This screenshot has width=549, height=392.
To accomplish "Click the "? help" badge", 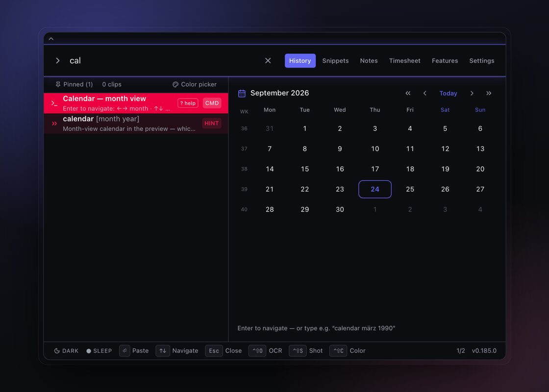I will 188,103.
